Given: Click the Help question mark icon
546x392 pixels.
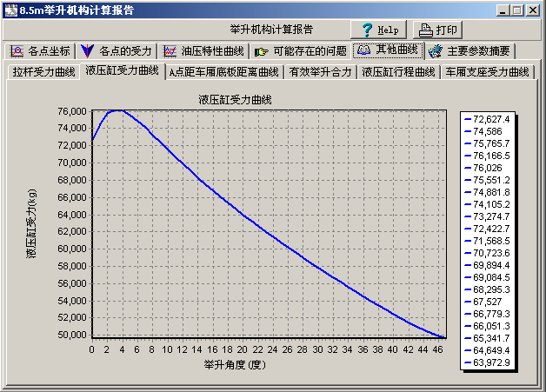Looking at the screenshot, I should point(367,30).
